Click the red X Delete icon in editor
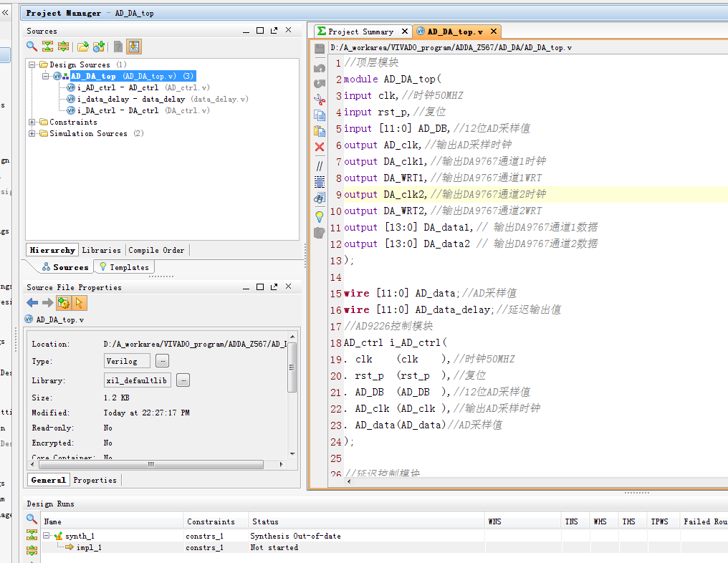 (x=320, y=147)
